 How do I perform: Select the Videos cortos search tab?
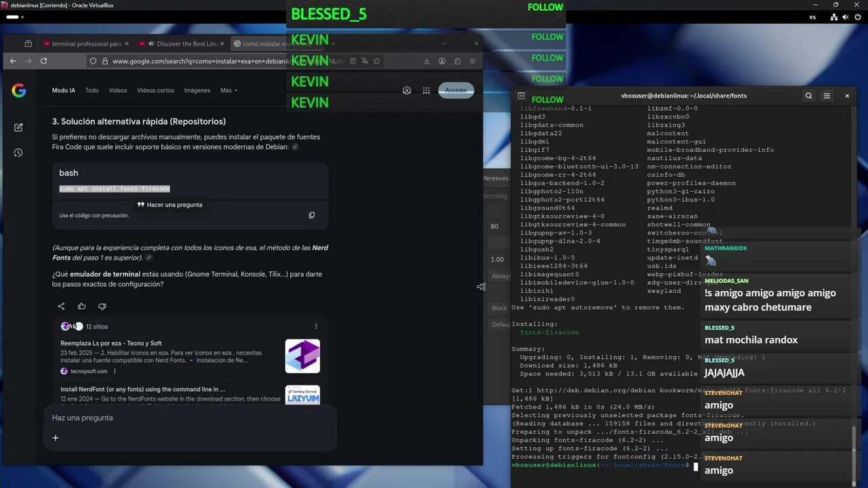click(x=155, y=90)
